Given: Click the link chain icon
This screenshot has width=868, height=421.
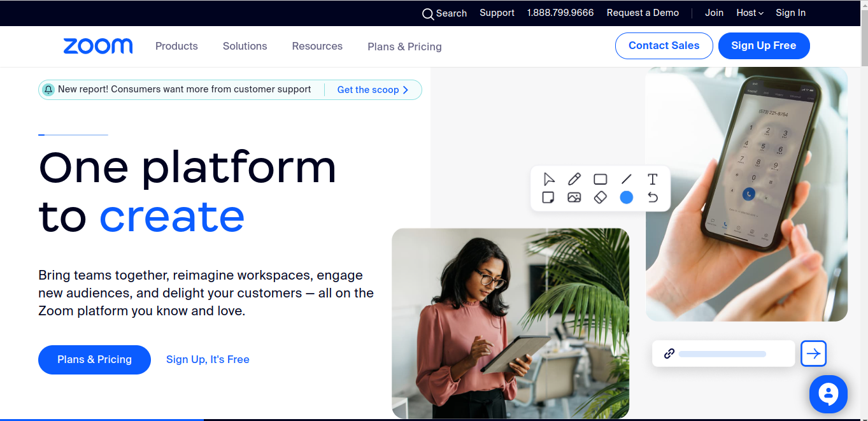Looking at the screenshot, I should click(x=669, y=353).
